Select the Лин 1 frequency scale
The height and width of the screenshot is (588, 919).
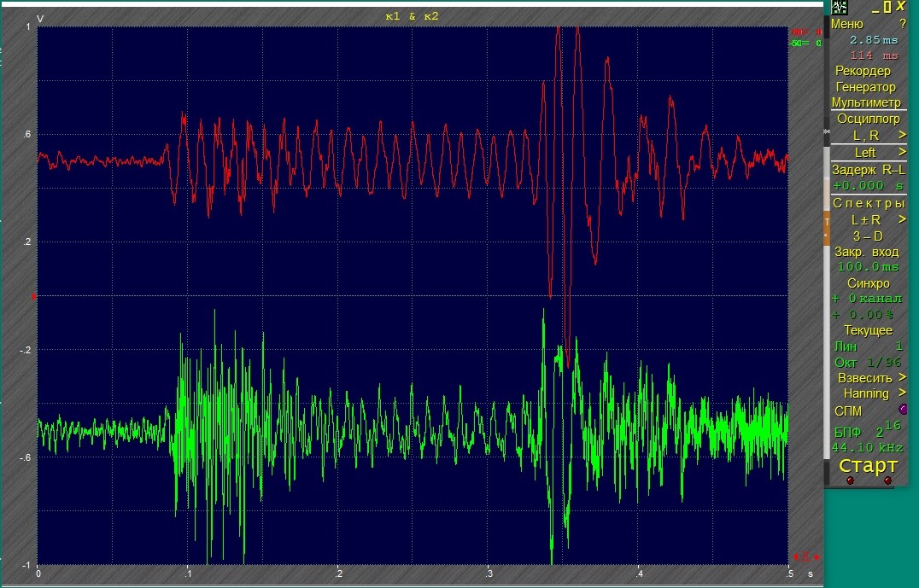[x=868, y=346]
